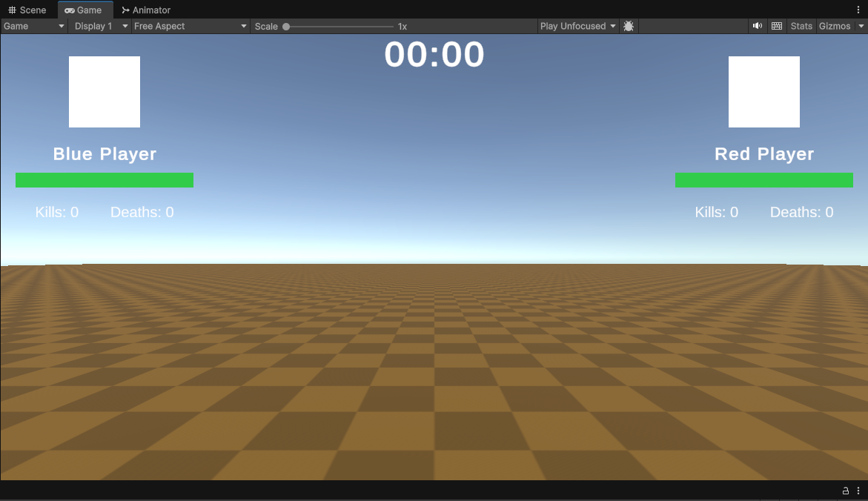Image resolution: width=868 pixels, height=501 pixels.
Task: Click the Blue Player avatar image
Action: [105, 92]
